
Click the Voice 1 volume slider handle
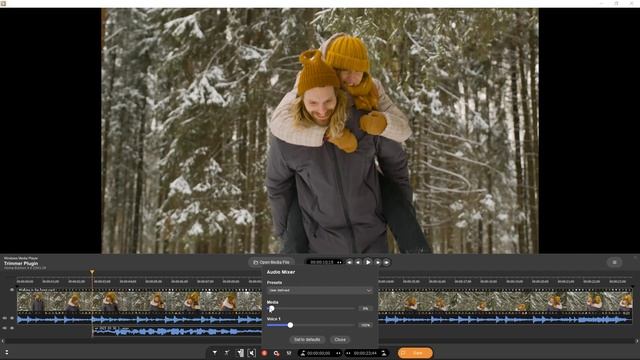click(290, 325)
